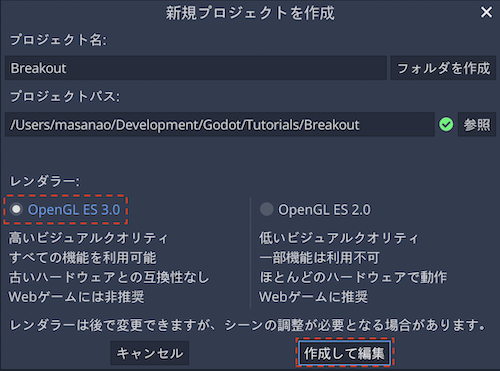
Task: Close the new project dialog with X
Action: coord(486,13)
